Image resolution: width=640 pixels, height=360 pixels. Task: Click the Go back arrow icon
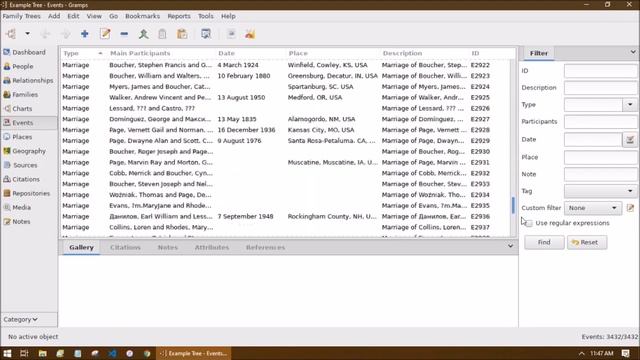click(x=45, y=34)
